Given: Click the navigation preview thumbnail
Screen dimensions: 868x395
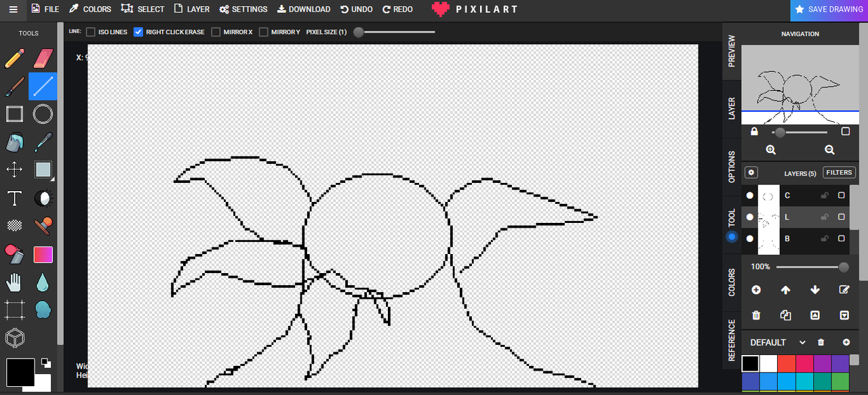Looking at the screenshot, I should [x=800, y=85].
